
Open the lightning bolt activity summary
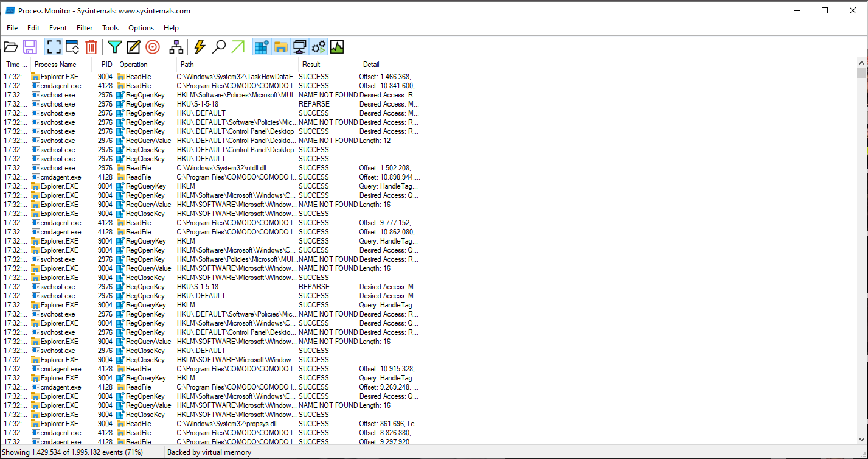point(200,47)
